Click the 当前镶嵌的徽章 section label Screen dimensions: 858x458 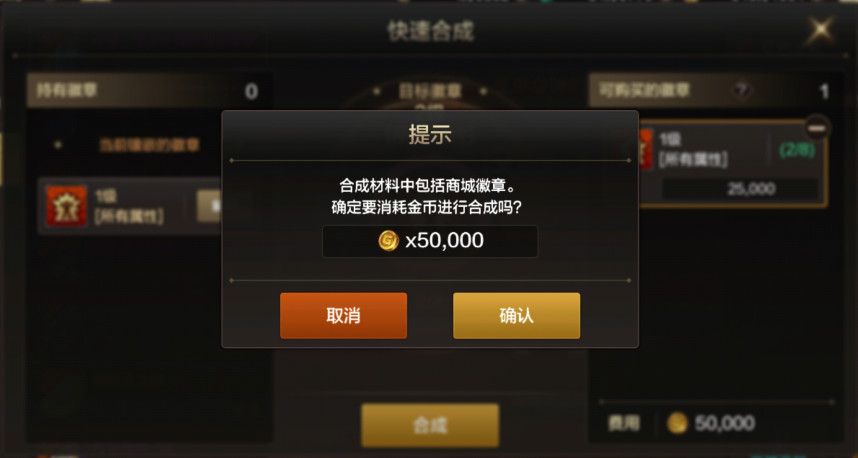[x=149, y=145]
